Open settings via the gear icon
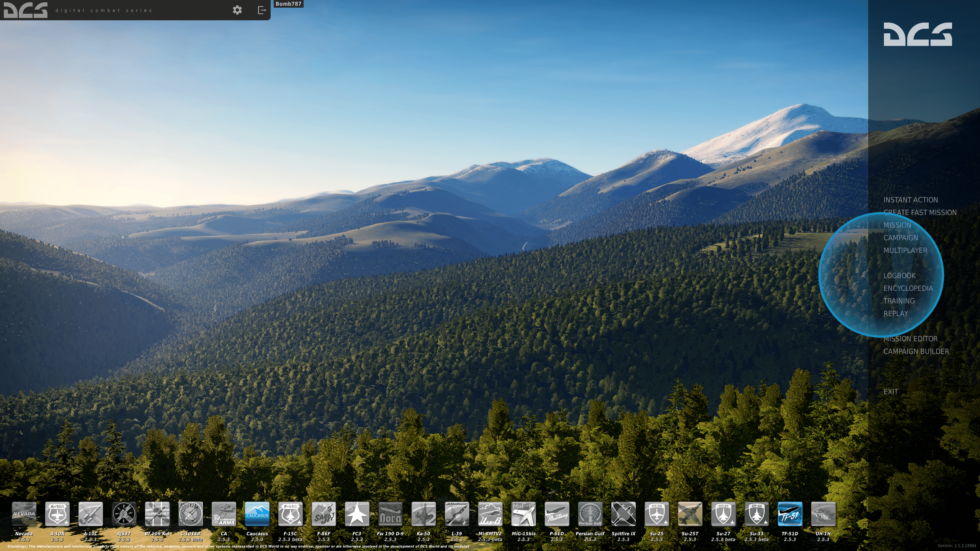Screen dimensions: 980x551 [237, 10]
